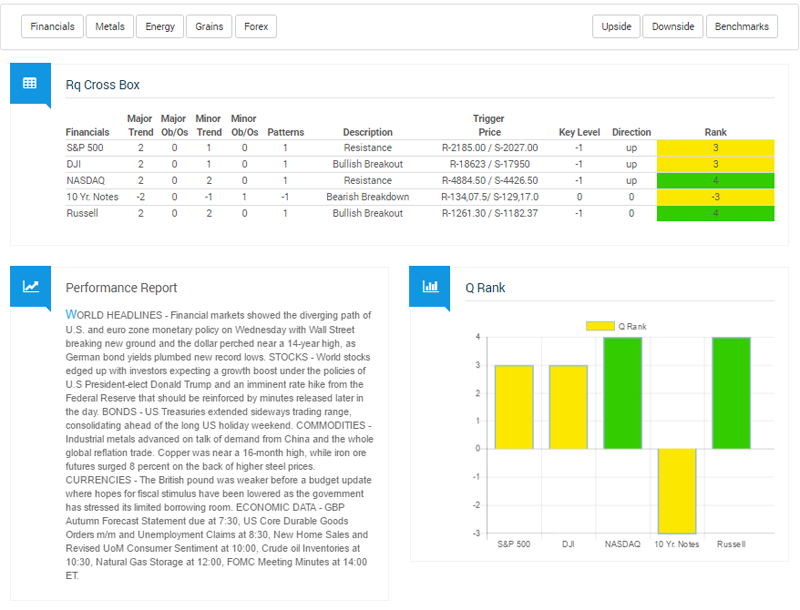800x610 pixels.
Task: Click the Upside button
Action: coord(616,27)
